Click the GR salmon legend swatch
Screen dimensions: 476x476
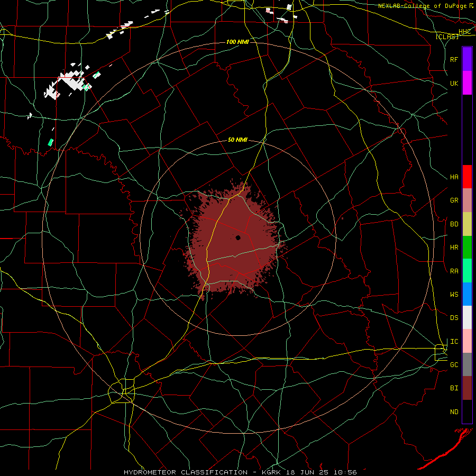tap(467, 200)
